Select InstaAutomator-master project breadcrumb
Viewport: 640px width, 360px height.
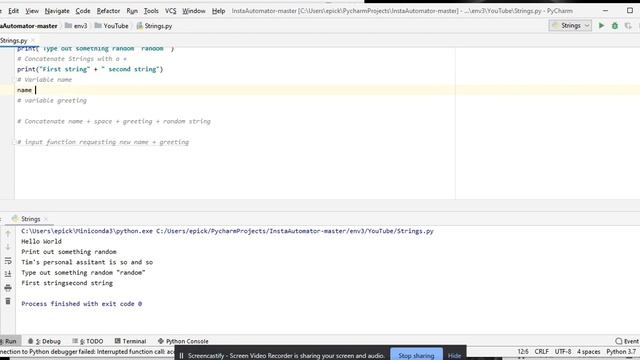29,26
